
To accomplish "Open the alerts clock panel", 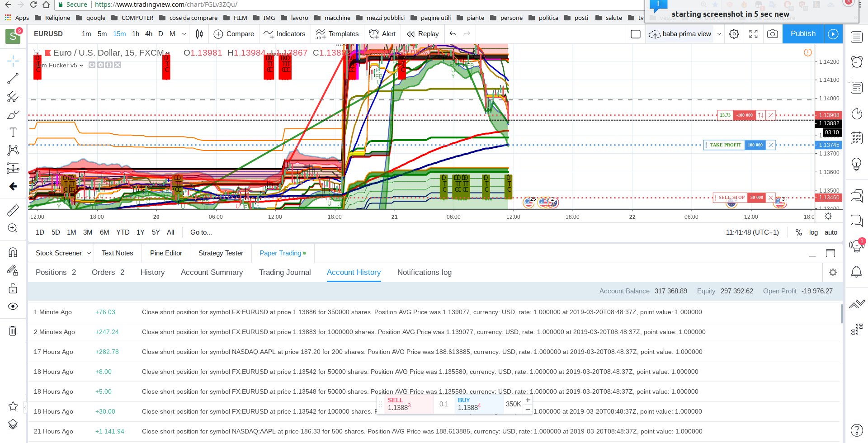I will 857,61.
